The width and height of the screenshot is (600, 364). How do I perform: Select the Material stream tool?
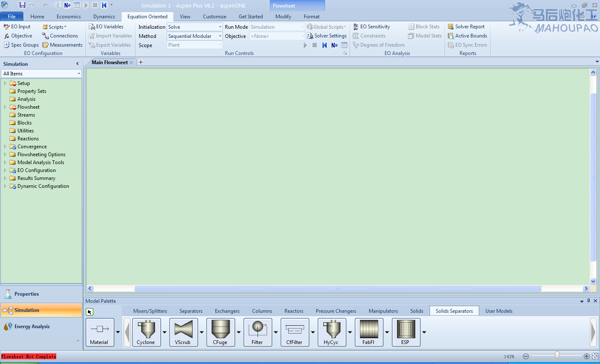pyautogui.click(x=100, y=332)
